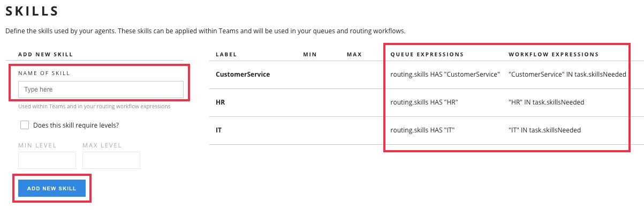This screenshot has width=644, height=215.
Task: Select the IT skill label
Action: (x=218, y=130)
